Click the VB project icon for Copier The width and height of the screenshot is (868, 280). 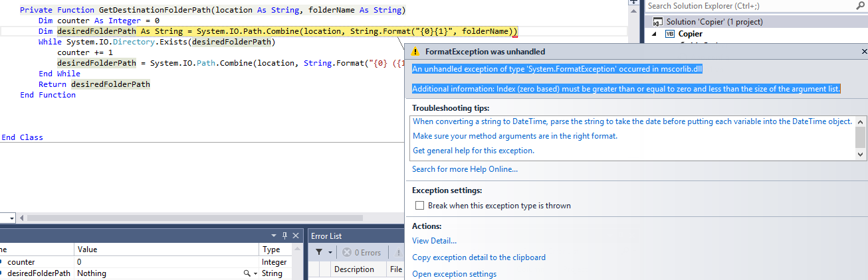(670, 34)
